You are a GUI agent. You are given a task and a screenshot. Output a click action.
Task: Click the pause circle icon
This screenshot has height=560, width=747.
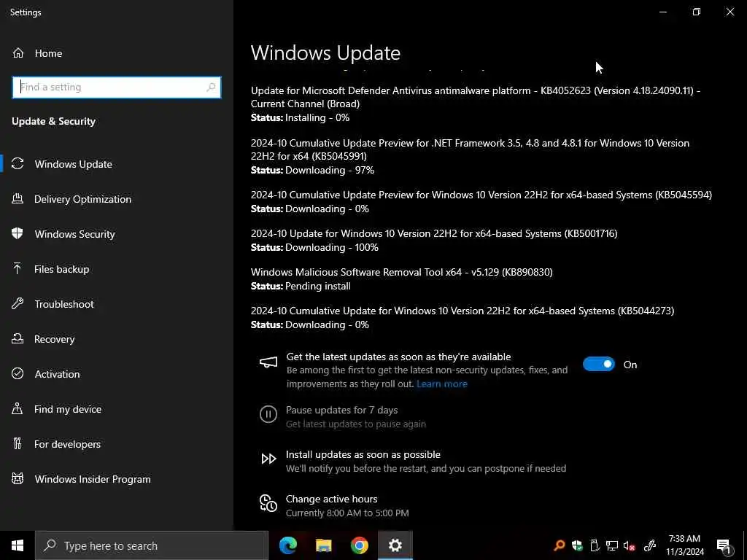(x=268, y=414)
